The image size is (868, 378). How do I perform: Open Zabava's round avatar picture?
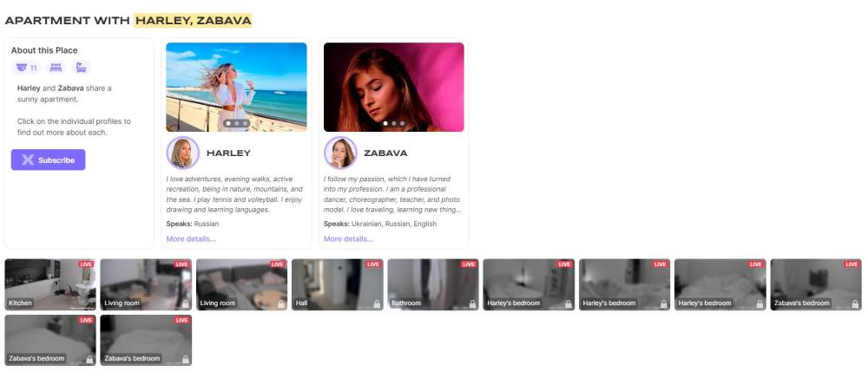coord(340,153)
